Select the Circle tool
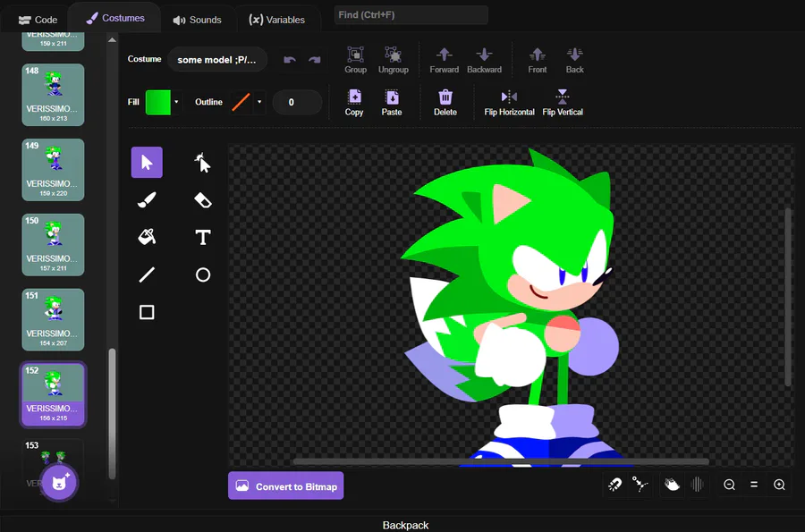 203,275
